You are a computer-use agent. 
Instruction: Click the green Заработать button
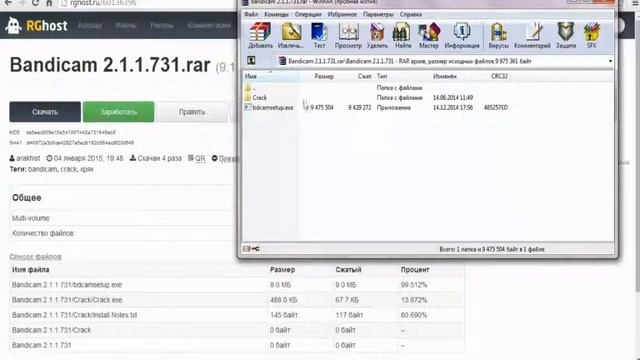point(118,112)
